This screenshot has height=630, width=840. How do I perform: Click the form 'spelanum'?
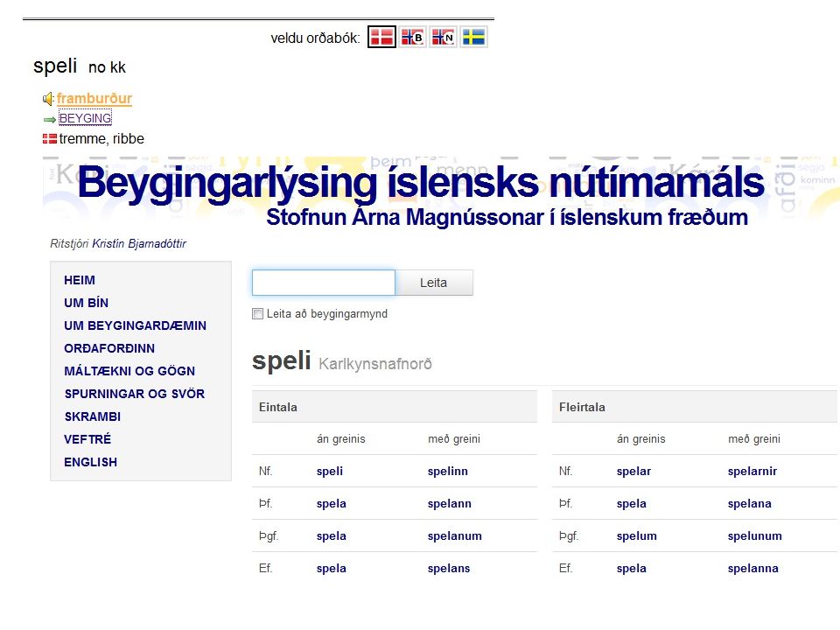pos(455,536)
